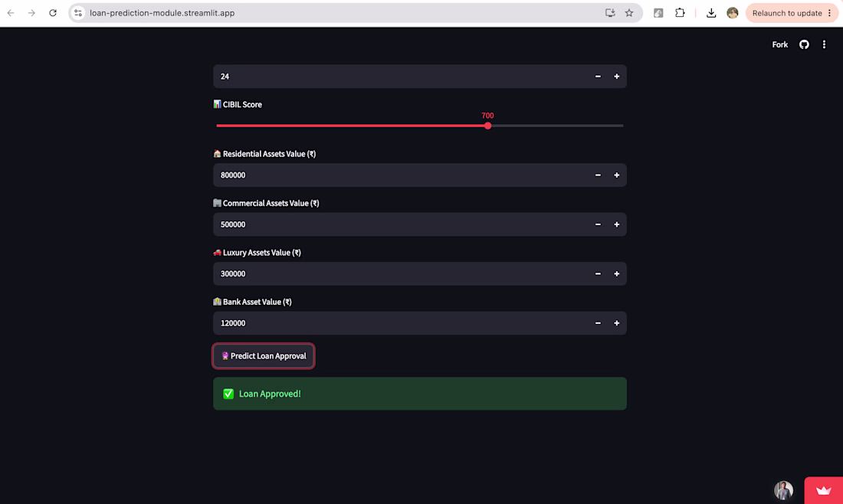Click Predict Loan Approval button
The image size is (843, 504).
tap(264, 355)
